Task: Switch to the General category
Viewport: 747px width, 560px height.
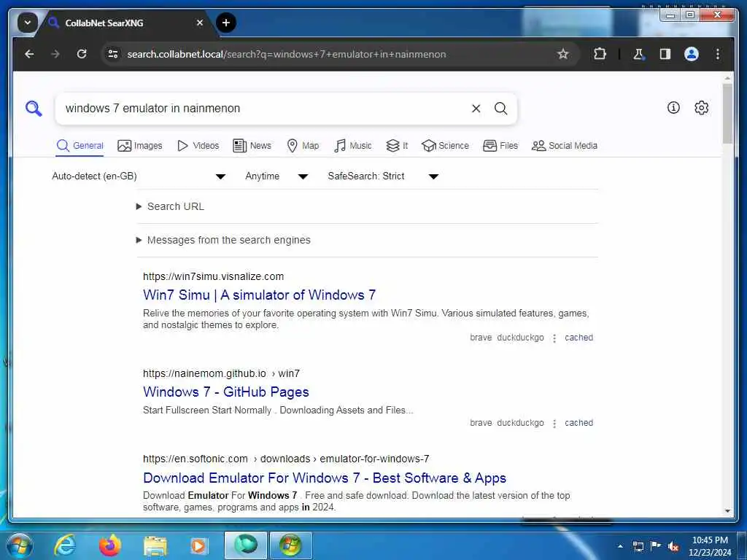Action: click(80, 146)
